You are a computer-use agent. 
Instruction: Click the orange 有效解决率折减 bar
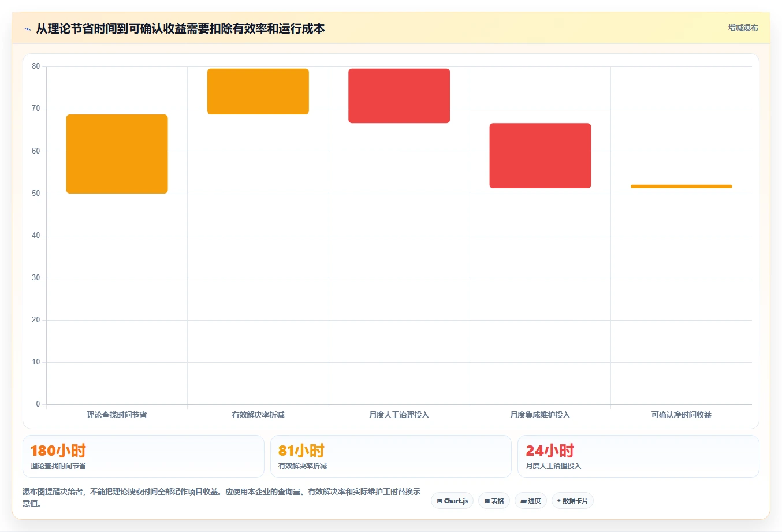[258, 91]
